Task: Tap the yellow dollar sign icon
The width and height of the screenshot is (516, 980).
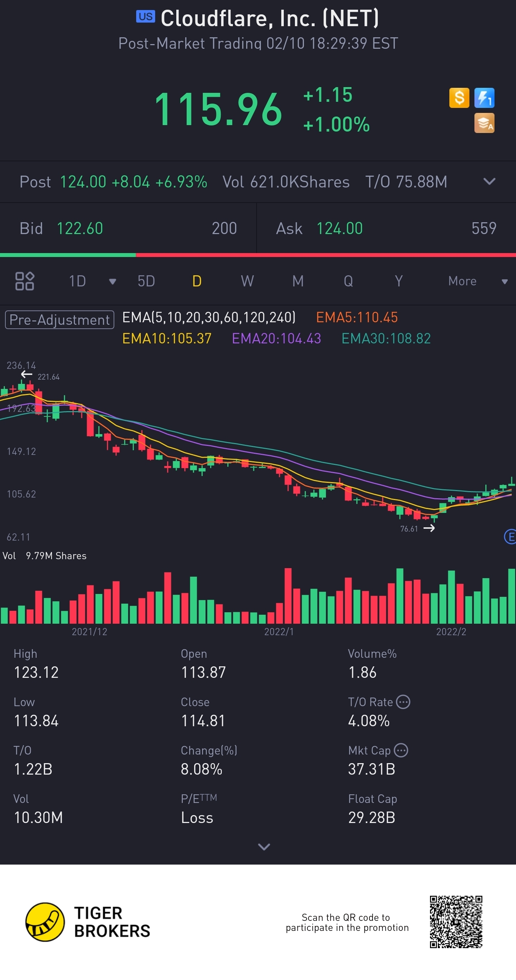Action: [x=459, y=98]
